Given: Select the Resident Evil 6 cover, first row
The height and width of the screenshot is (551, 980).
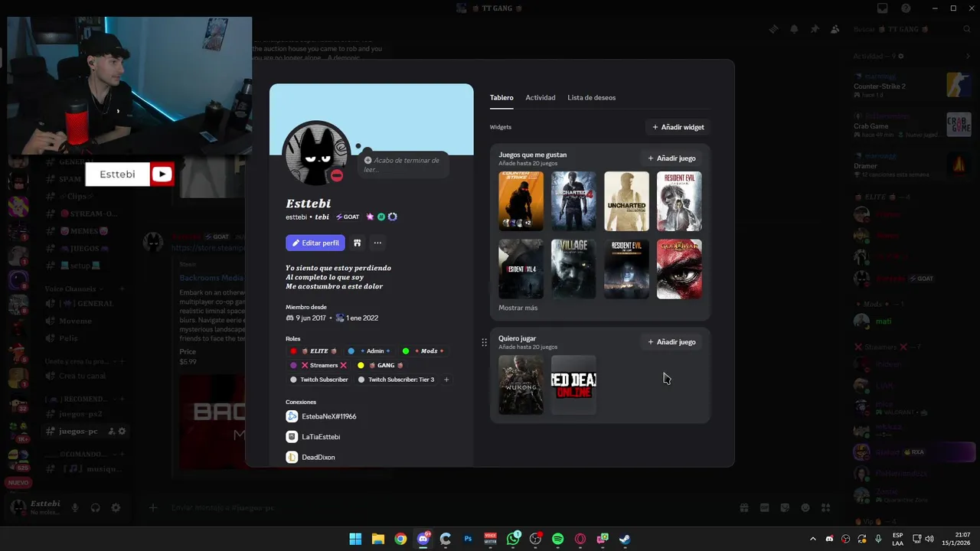Looking at the screenshot, I should click(x=679, y=201).
